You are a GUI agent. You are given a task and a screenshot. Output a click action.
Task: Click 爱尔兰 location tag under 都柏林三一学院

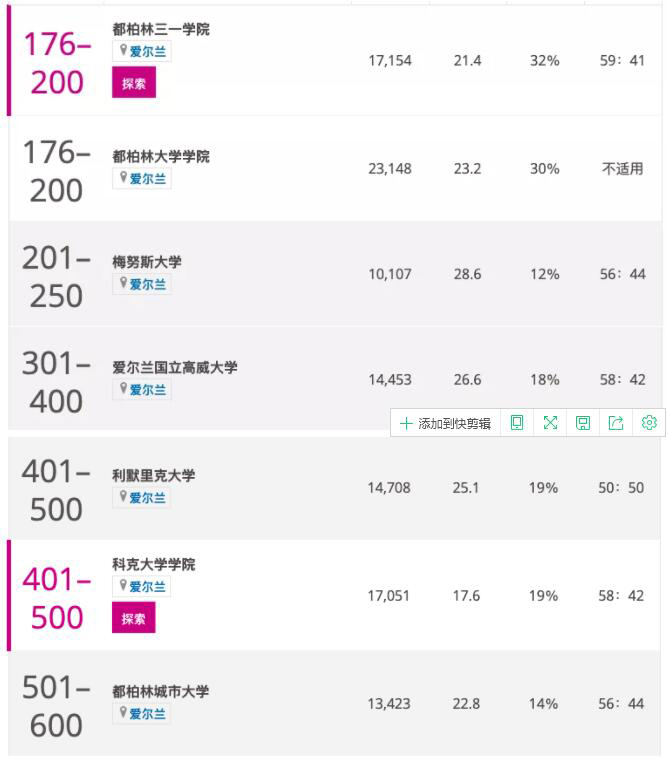coord(148,52)
